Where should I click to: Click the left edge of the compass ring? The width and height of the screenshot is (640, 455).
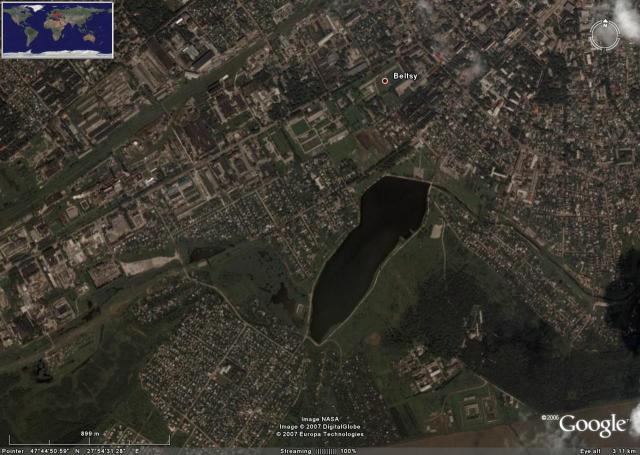[x=591, y=35]
